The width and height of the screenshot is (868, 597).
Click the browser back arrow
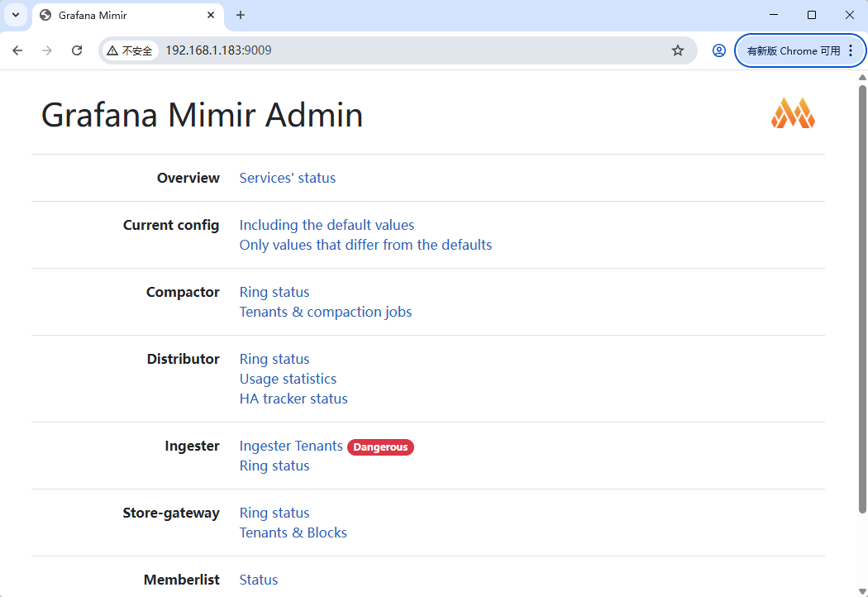click(x=17, y=50)
